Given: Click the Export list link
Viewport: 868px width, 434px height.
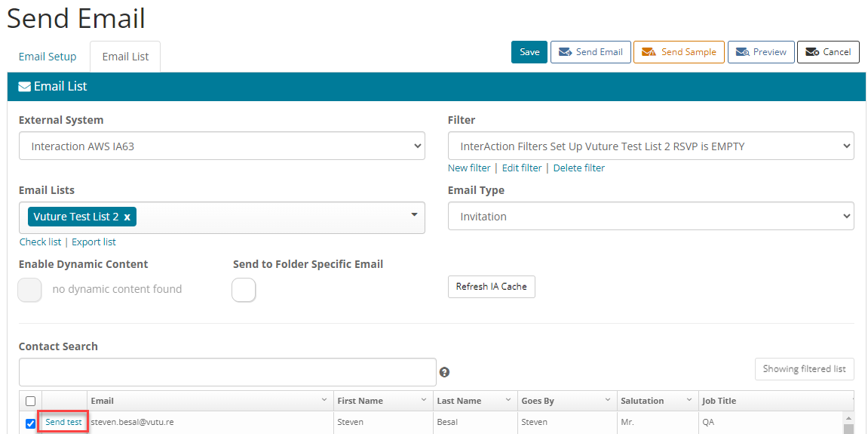Looking at the screenshot, I should [x=94, y=242].
